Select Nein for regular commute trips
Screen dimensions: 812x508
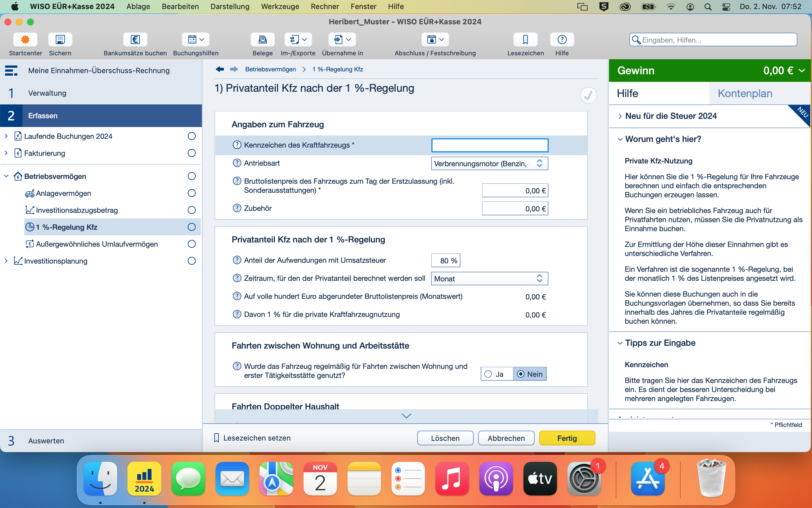point(530,374)
